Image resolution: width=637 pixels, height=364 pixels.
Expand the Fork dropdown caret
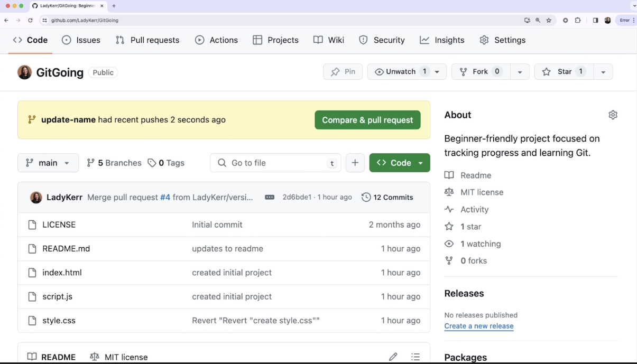[x=520, y=71]
